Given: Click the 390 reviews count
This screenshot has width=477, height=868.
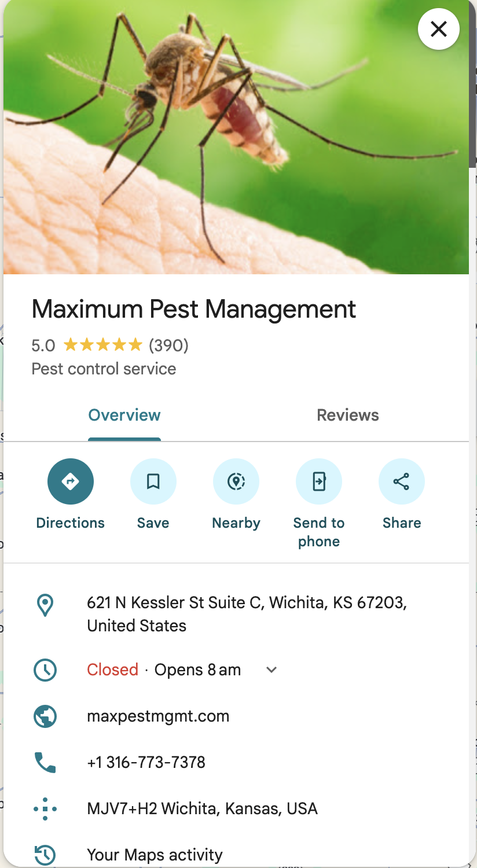Looking at the screenshot, I should [168, 345].
